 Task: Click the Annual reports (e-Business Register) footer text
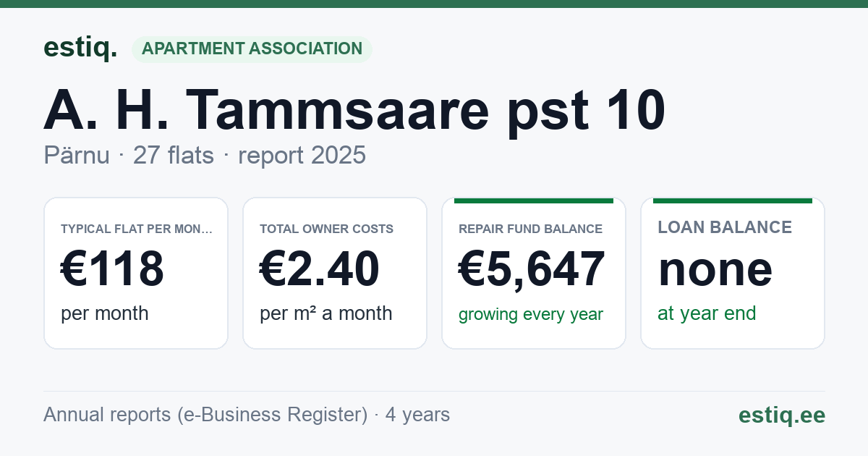(247, 415)
